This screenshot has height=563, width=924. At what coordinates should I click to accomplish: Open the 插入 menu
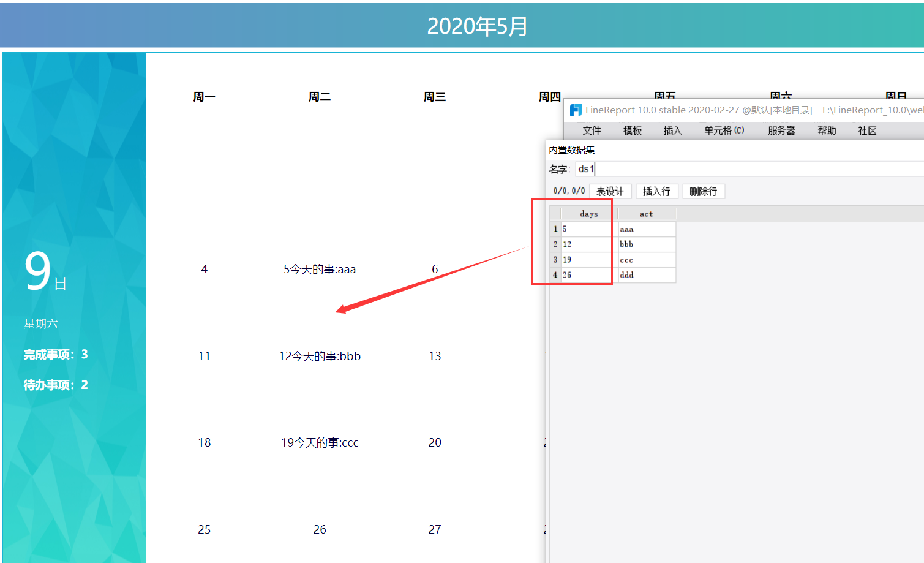click(672, 130)
